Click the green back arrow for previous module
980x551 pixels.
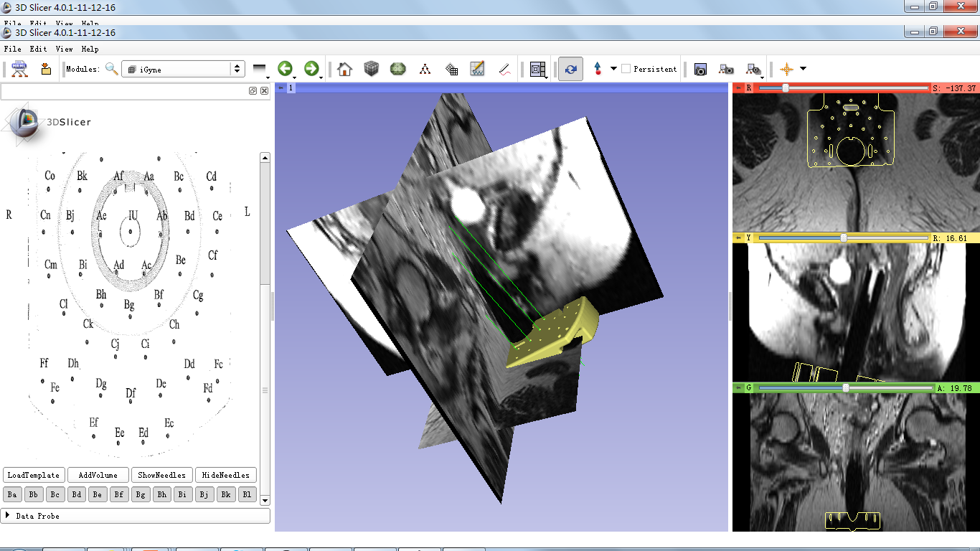click(x=285, y=69)
